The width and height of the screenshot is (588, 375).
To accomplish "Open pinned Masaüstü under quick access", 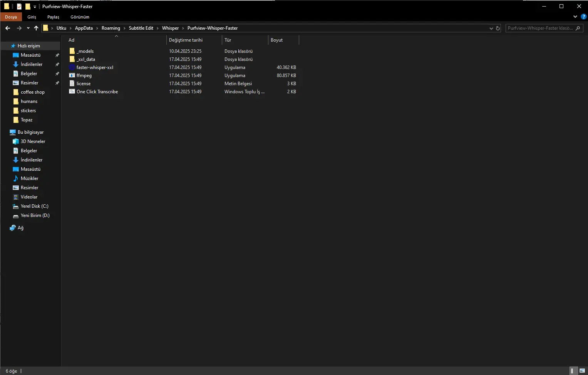I will pyautogui.click(x=30, y=55).
